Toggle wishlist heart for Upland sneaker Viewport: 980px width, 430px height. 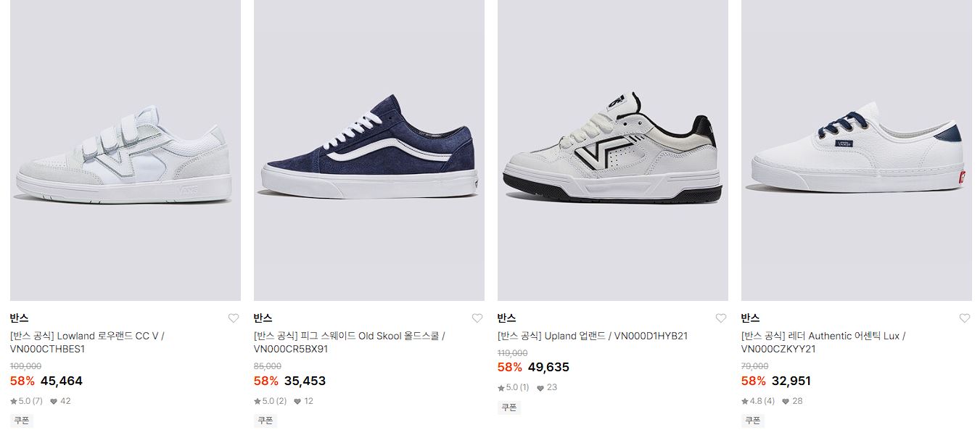click(720, 318)
